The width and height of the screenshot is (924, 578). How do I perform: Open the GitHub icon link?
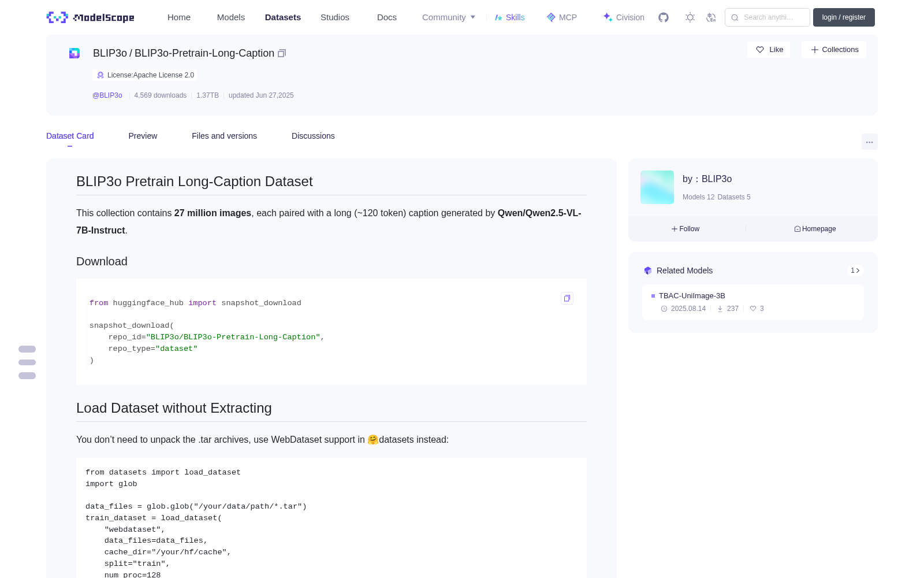click(664, 17)
